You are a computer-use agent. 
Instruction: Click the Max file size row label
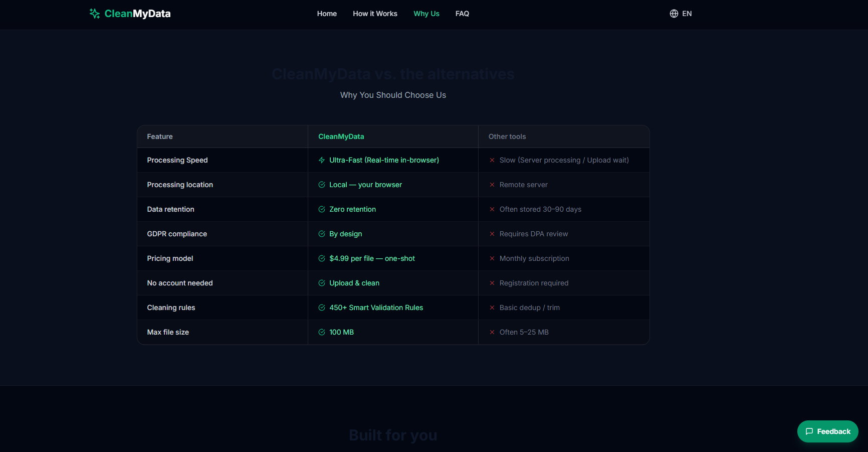pyautogui.click(x=168, y=332)
